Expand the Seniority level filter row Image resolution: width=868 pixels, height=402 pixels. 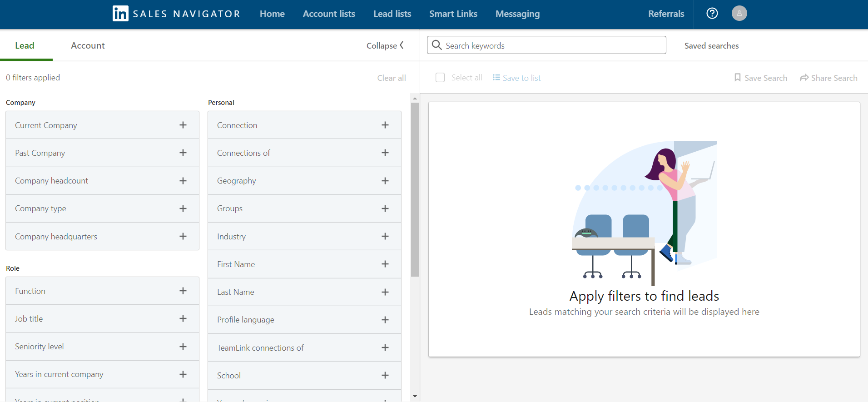tap(102, 347)
